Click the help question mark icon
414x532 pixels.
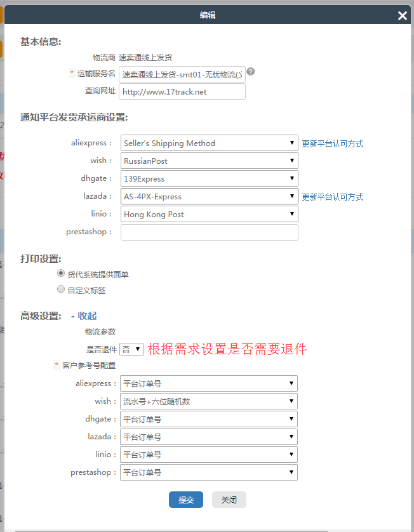coord(251,72)
